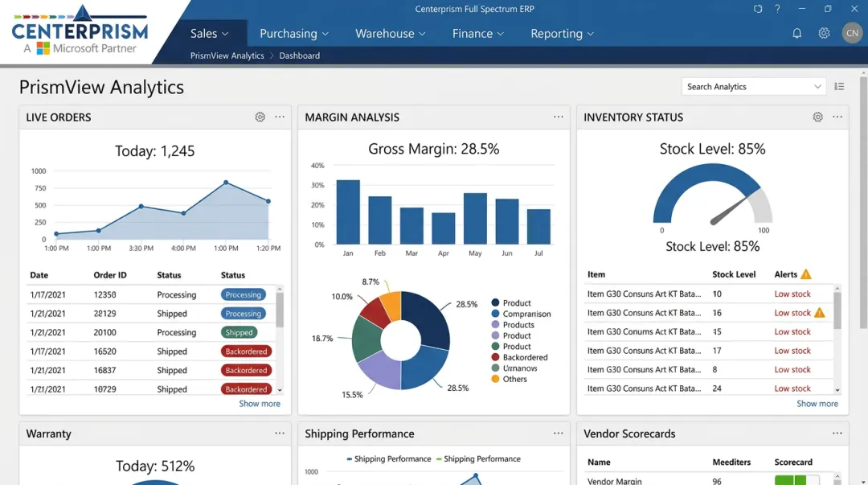Click the Backordered badge for order 16520

[247, 351]
